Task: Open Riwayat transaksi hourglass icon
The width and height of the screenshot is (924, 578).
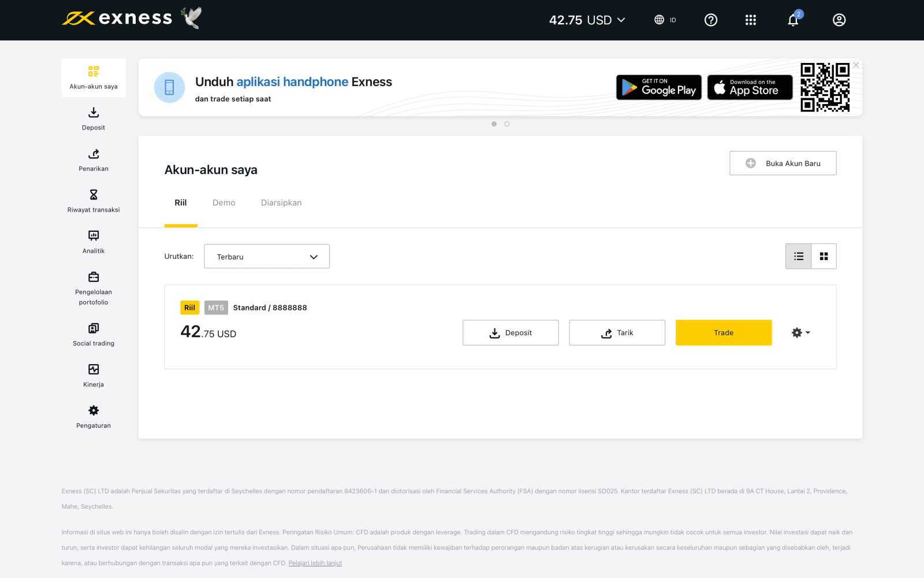Action: [94, 195]
